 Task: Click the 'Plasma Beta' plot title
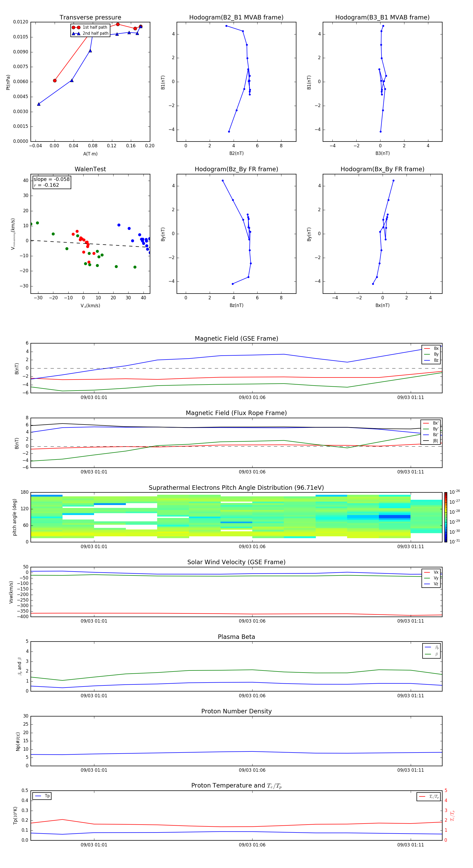click(236, 637)
